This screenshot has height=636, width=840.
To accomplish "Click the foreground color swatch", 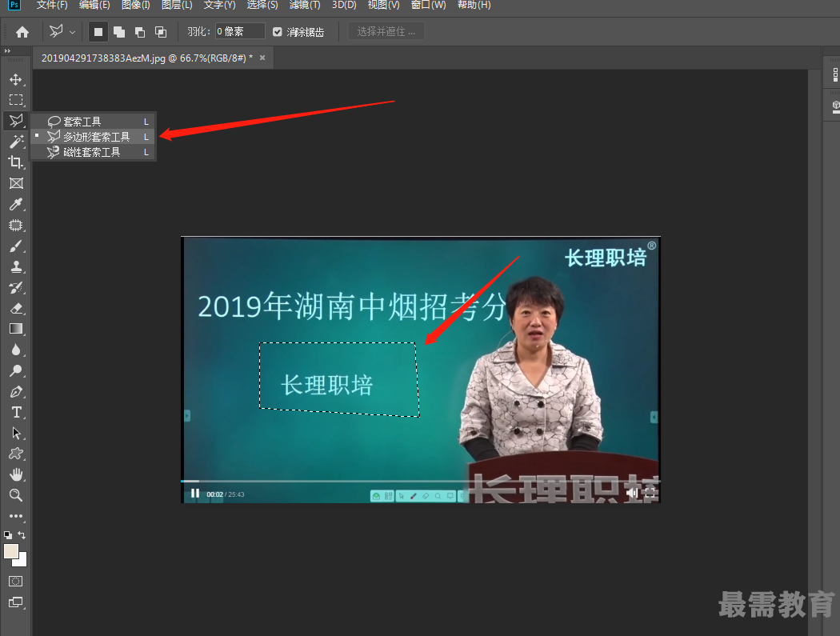I will coord(10,551).
